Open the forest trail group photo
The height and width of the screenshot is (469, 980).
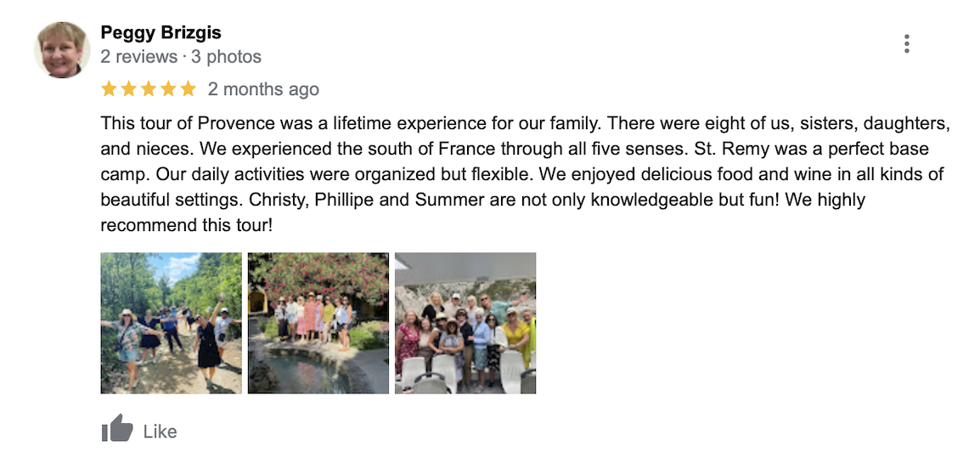click(x=172, y=323)
